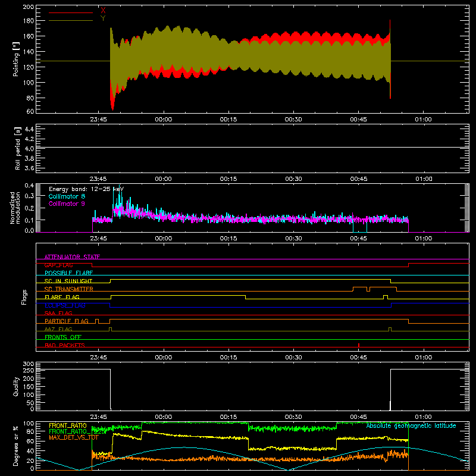The width and height of the screenshot is (476, 476).
Task: Click the AAZ_FLAG label
Action: coord(58,329)
